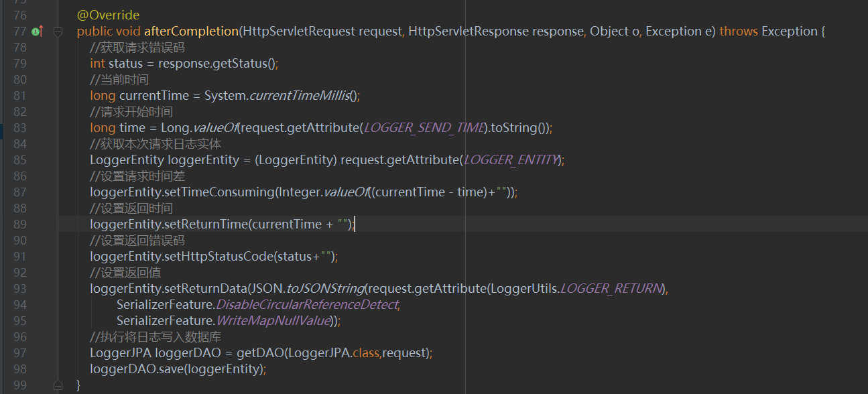Screen dimensions: 868x394
Task: Click the comment 设置返回错误码
Action: (137, 241)
